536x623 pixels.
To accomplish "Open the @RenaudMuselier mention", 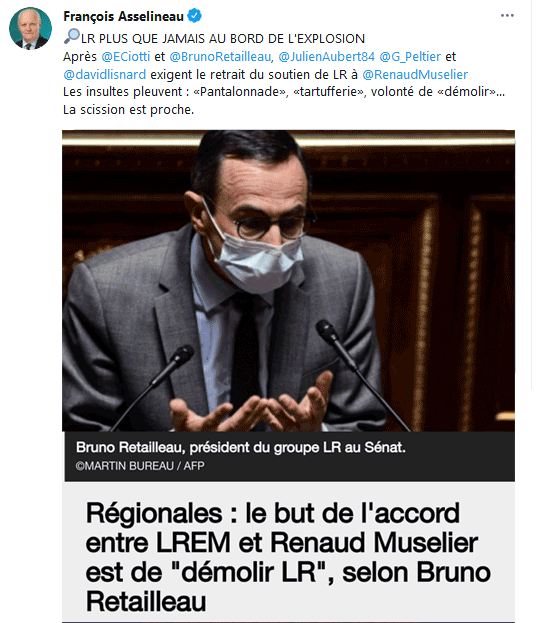I will (x=415, y=74).
